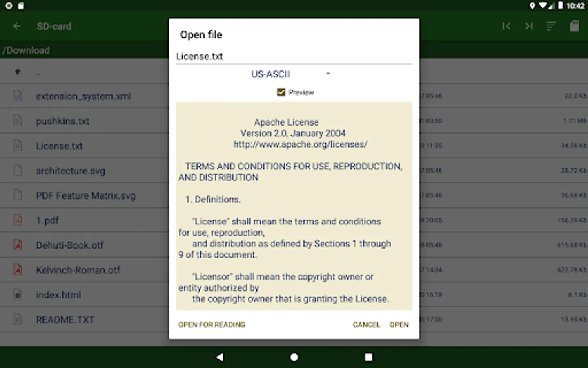Select architecture.svg file name
Image resolution: width=588 pixels, height=368 pixels.
point(71,171)
